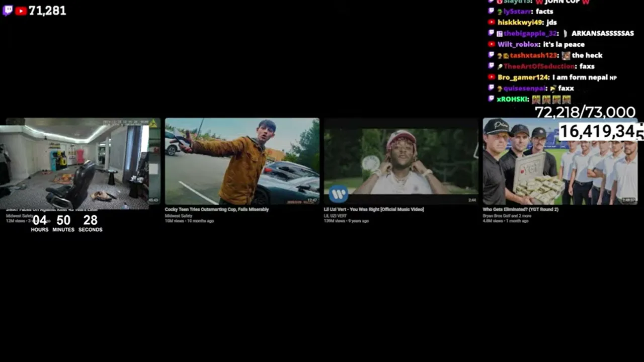Click the chat message 'facts' from ly5starr
The height and width of the screenshot is (362, 644).
click(545, 12)
